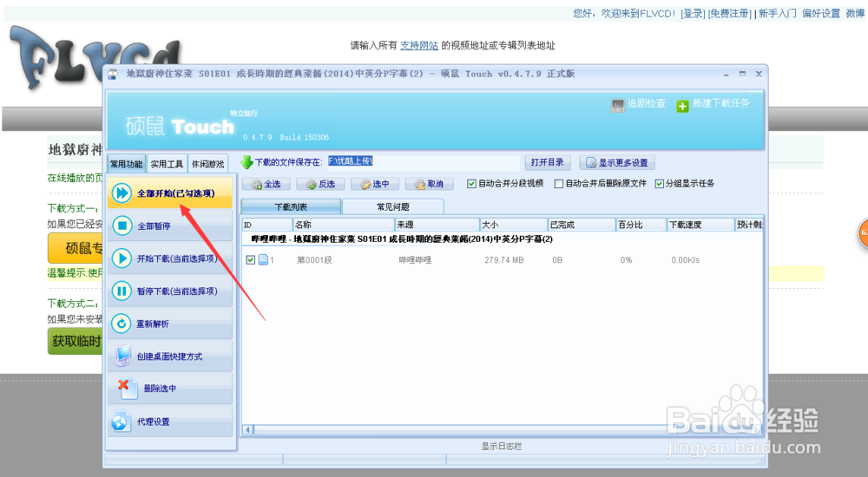Viewport: 868px width, 477px height.
Task: Click the play icon on 开始下载
Action: pos(122,258)
